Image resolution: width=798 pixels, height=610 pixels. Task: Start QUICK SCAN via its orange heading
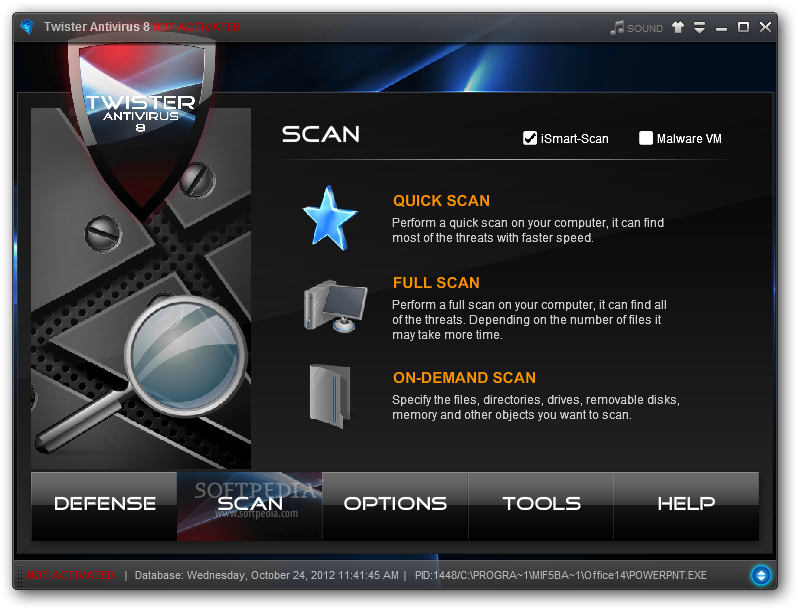click(441, 200)
